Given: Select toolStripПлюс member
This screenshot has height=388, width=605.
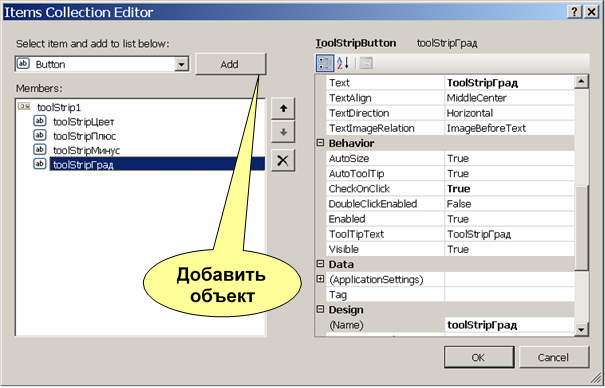Looking at the screenshot, I should tap(84, 136).
